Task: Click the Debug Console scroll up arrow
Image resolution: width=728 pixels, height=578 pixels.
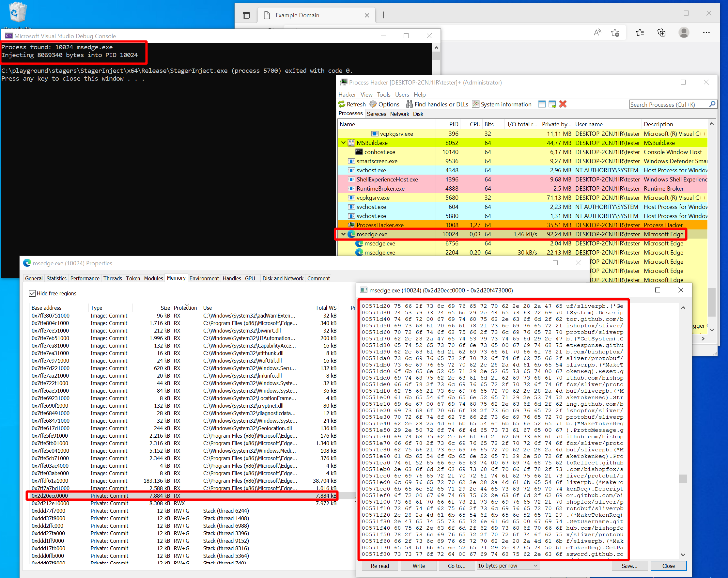Action: point(436,48)
